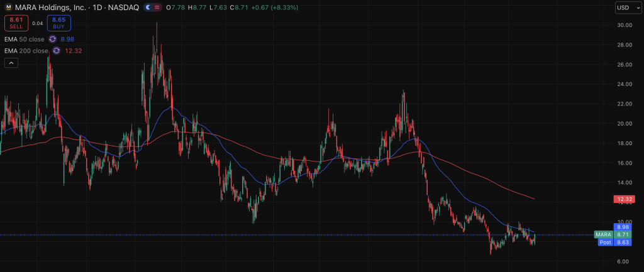Click the 1D interval in the title
This screenshot has height=272, width=644.
point(97,8)
